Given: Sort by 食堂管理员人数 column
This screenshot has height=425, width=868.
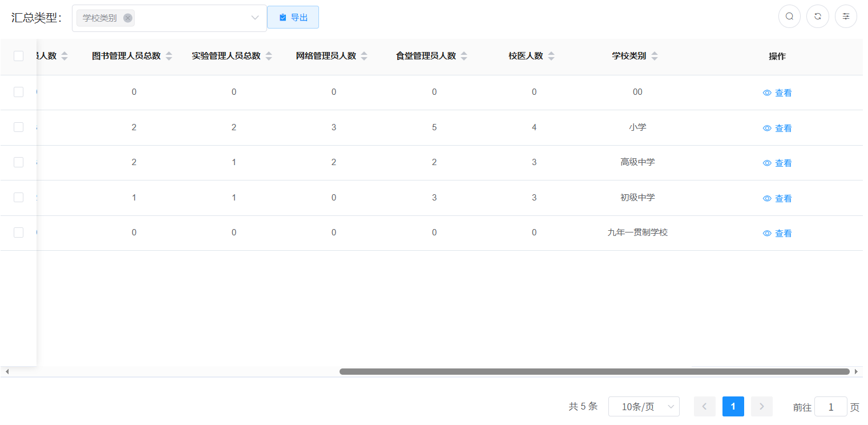Looking at the screenshot, I should (x=464, y=56).
